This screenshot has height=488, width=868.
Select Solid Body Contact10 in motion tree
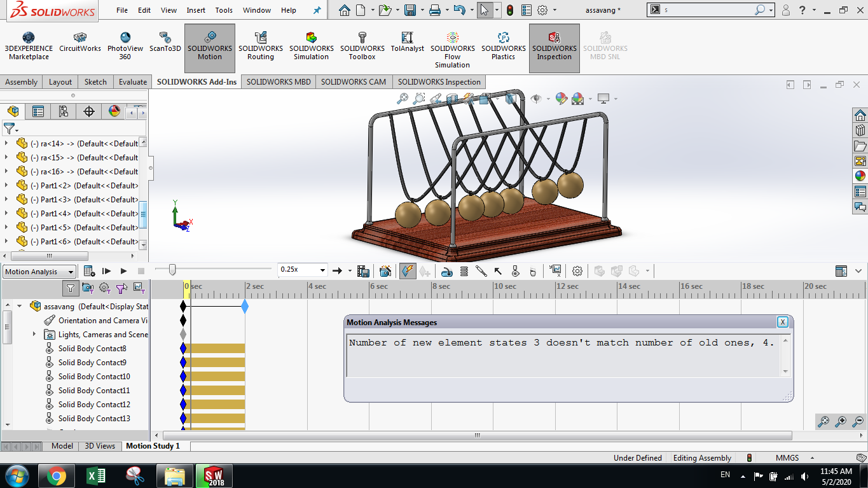[94, 376]
